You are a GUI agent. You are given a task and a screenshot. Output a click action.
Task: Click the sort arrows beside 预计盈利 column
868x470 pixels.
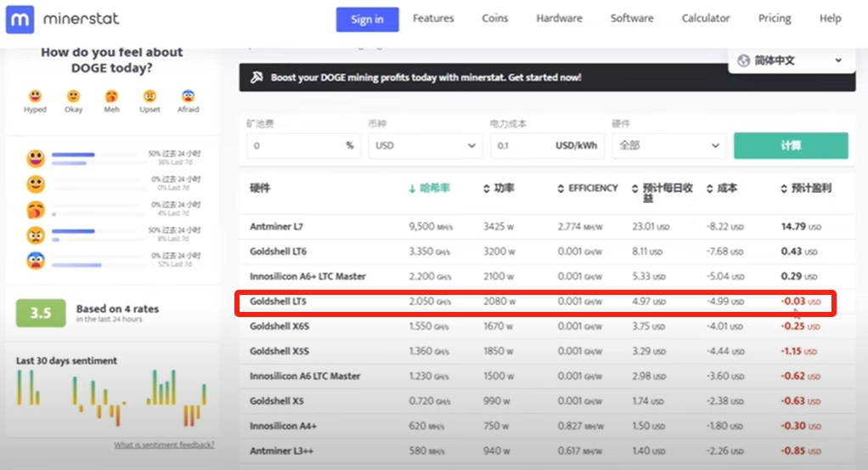(x=784, y=189)
